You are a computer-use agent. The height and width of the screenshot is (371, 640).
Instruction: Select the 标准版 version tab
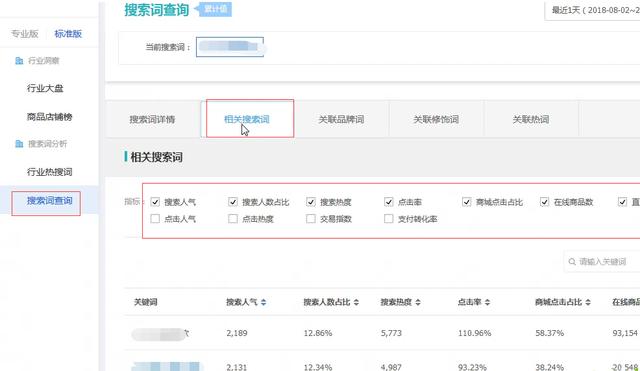[68, 34]
